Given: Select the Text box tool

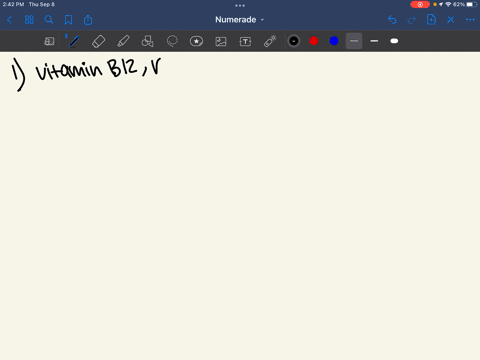Looking at the screenshot, I should (245, 41).
